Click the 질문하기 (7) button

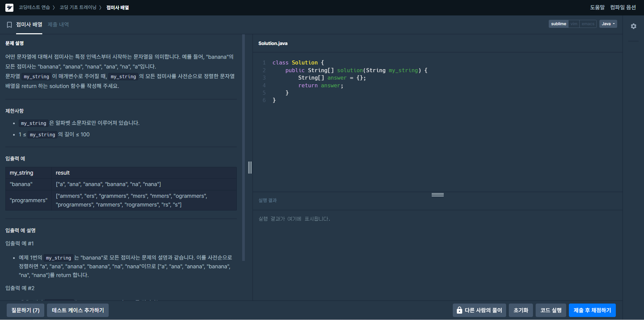25,310
